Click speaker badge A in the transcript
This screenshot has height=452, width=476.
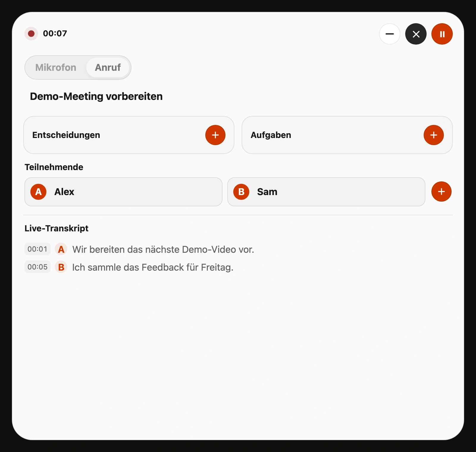(x=61, y=249)
